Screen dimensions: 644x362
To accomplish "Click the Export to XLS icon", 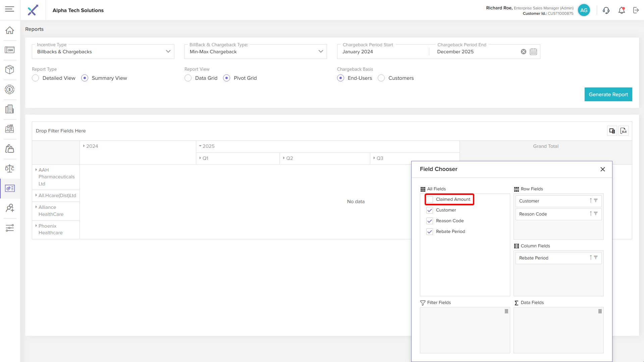I will 624,131.
